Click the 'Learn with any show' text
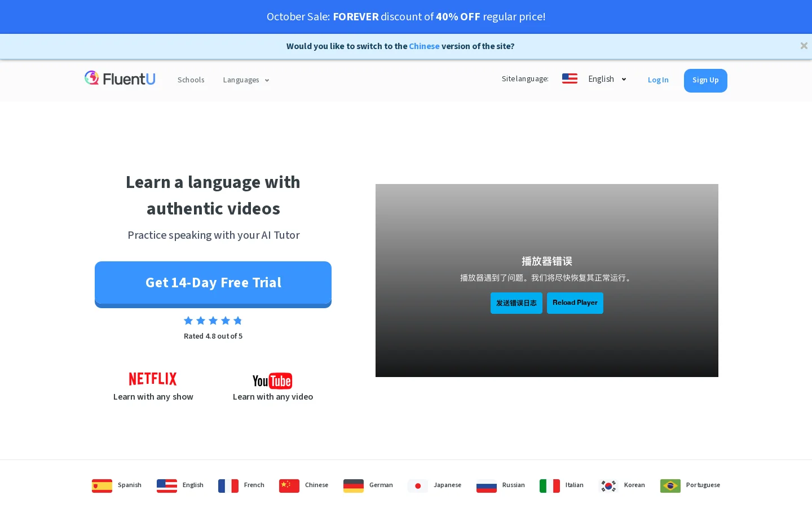This screenshot has width=812, height=508. coord(153,397)
